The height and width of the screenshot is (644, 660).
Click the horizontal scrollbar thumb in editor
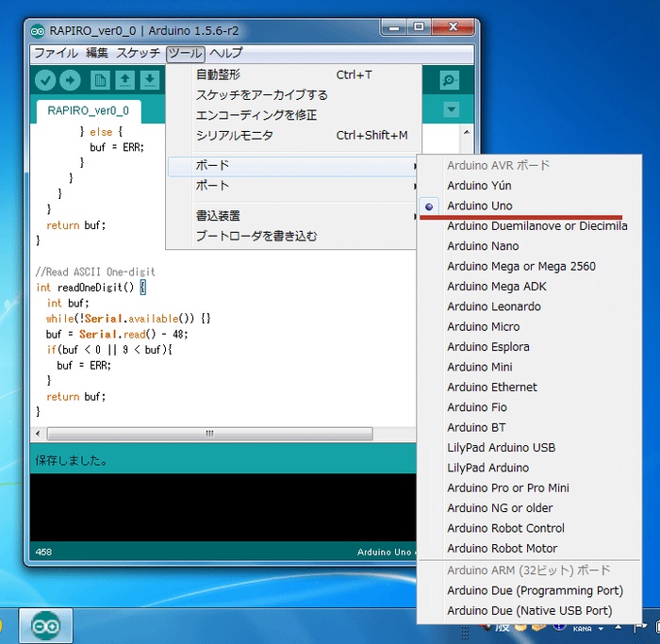click(209, 434)
